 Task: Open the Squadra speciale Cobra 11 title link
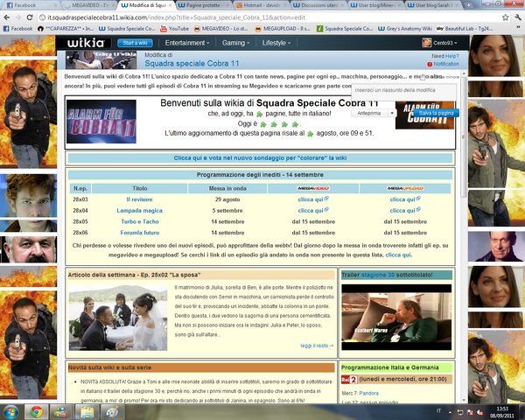pyautogui.click(x=192, y=64)
